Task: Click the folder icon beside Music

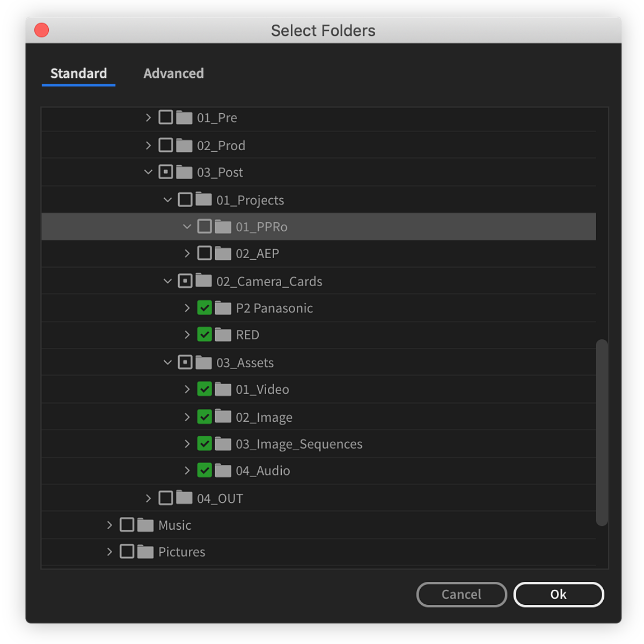Action: pyautogui.click(x=146, y=524)
